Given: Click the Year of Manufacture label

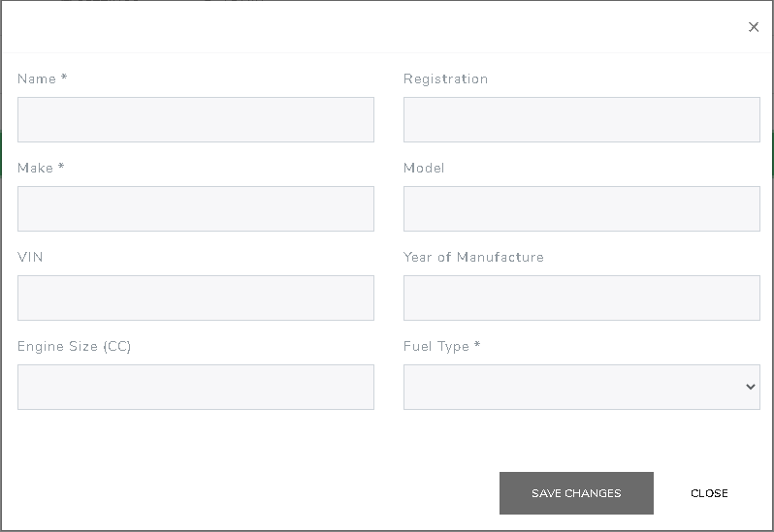Looking at the screenshot, I should point(473,258).
